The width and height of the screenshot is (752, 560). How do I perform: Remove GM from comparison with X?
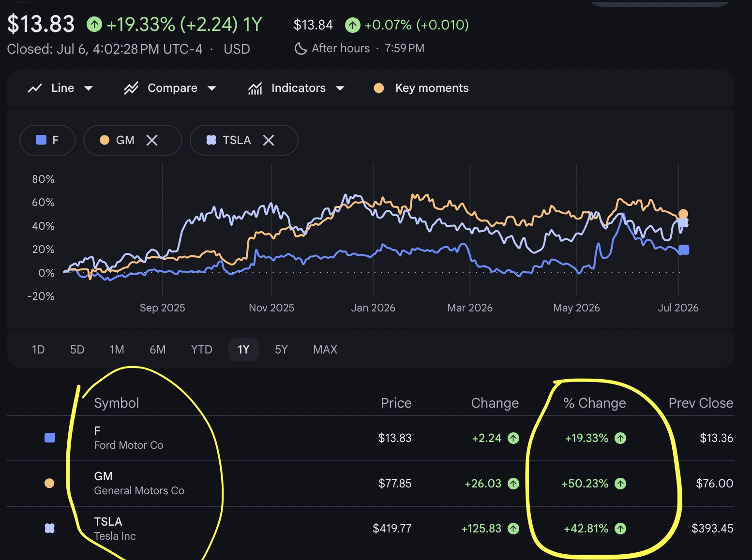(152, 140)
